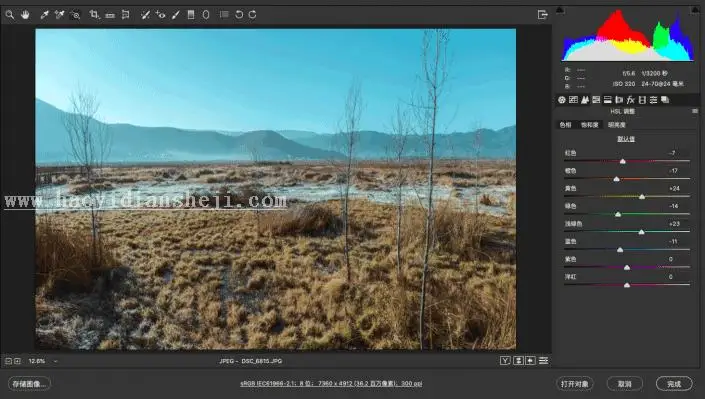Click the blue value field showing -11
Image resolution: width=705 pixels, height=399 pixels.
tap(673, 242)
